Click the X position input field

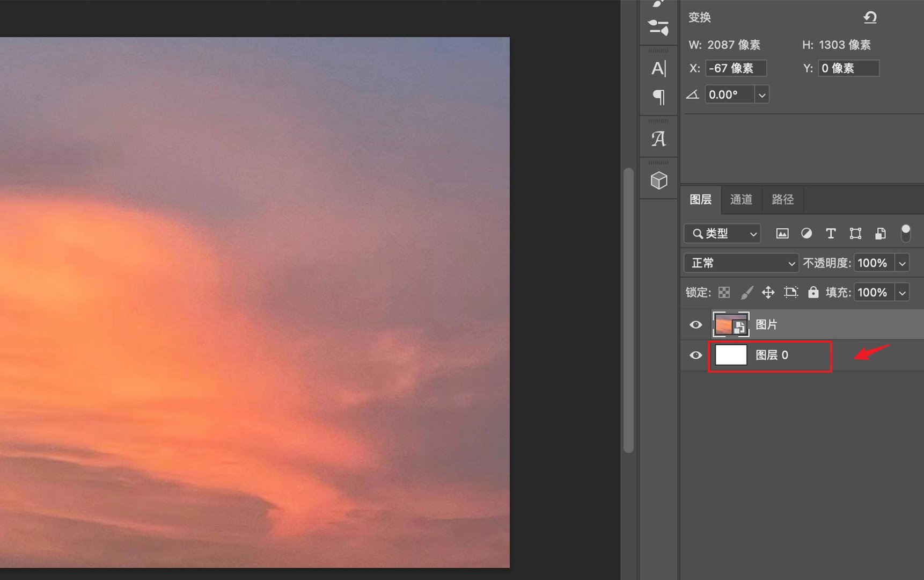point(735,68)
